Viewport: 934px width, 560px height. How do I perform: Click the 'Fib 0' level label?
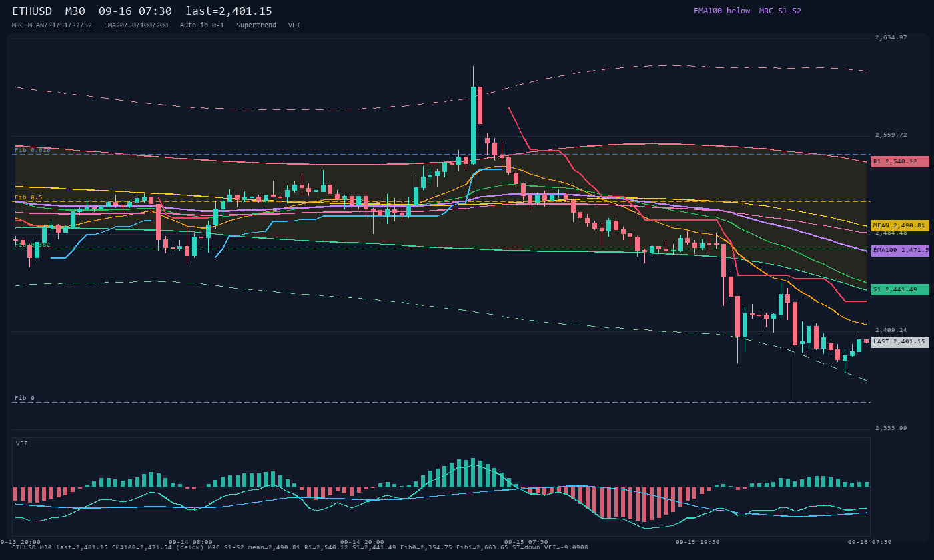[25, 398]
